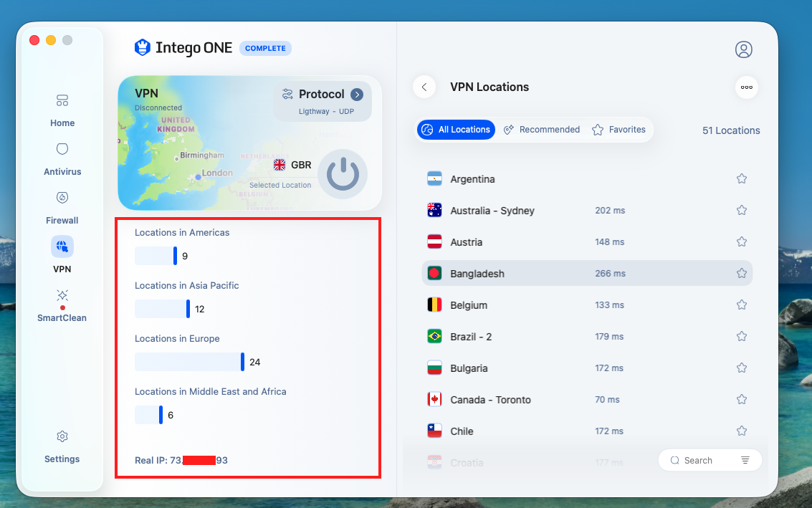Click the Bulgaria flag icon
The width and height of the screenshot is (812, 508).
pos(434,368)
